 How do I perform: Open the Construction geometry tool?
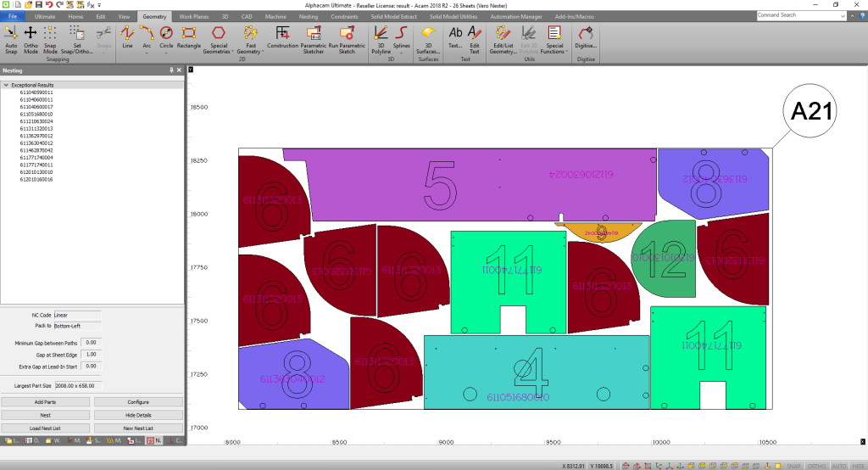coord(282,37)
